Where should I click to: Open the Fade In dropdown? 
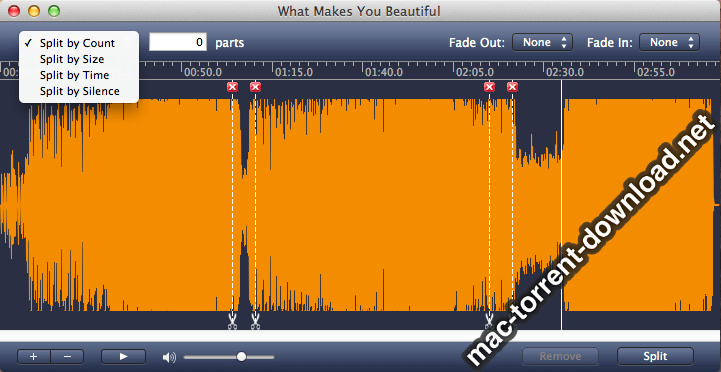[669, 42]
